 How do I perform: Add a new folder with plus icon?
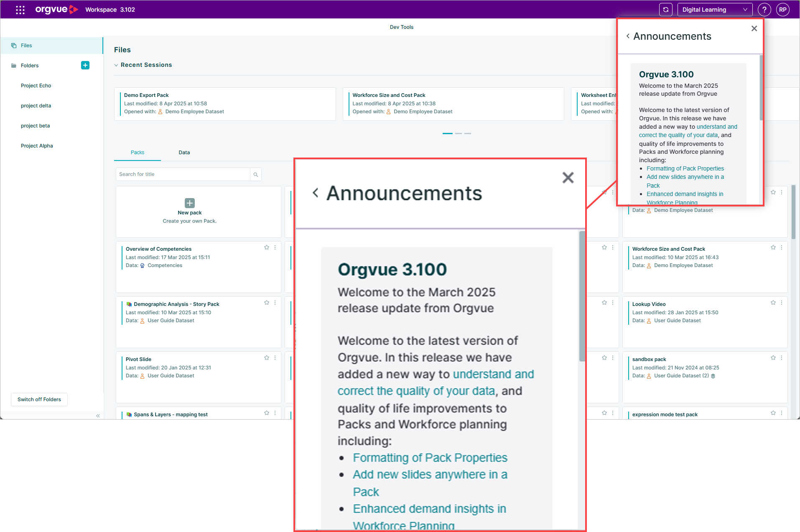tap(85, 65)
